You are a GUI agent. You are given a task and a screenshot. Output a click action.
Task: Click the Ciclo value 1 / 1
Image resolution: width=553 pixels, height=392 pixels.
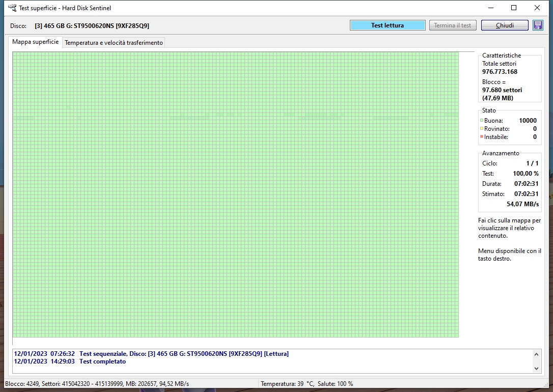point(532,163)
